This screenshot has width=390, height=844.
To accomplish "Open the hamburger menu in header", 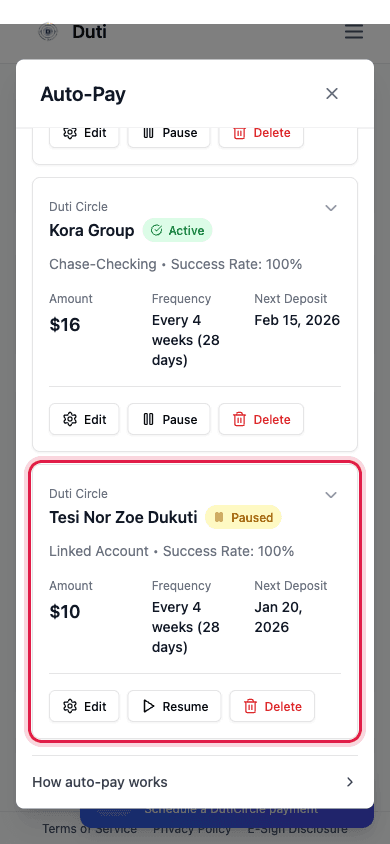I will (x=353, y=32).
